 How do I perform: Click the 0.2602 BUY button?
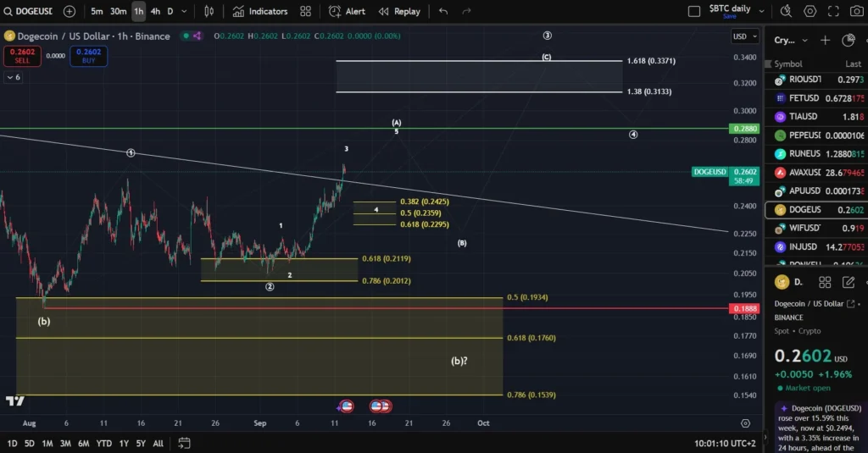[x=88, y=56]
